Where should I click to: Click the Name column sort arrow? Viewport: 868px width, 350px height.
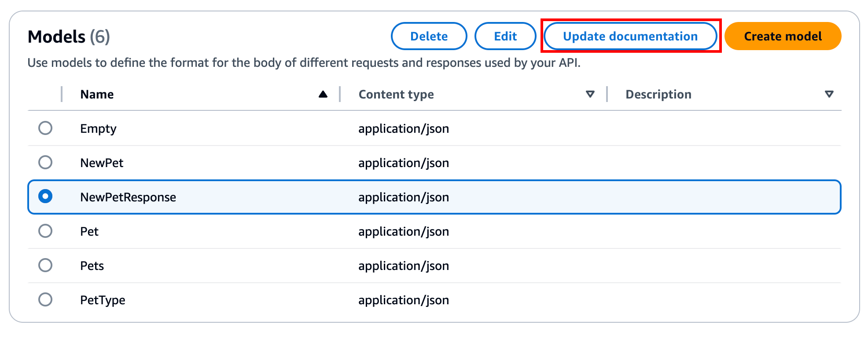tap(323, 94)
